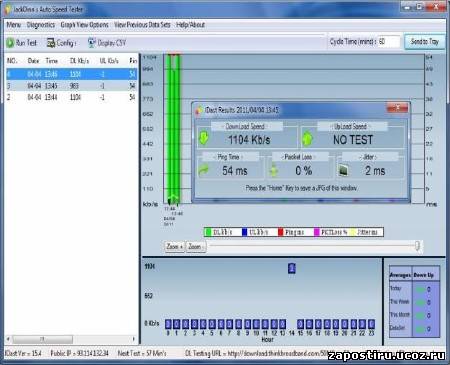Select test result row number 3
Viewport: 450px width, 365px height.
(71, 86)
